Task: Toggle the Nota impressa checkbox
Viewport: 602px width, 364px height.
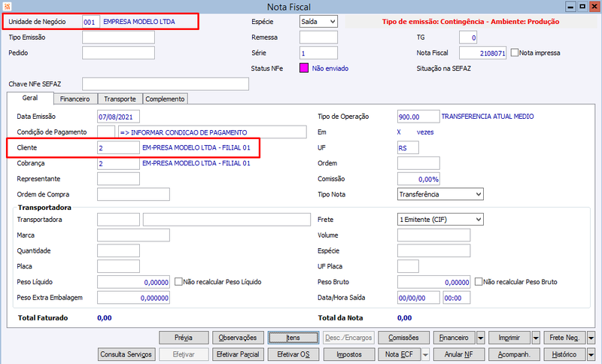Action: [x=515, y=53]
